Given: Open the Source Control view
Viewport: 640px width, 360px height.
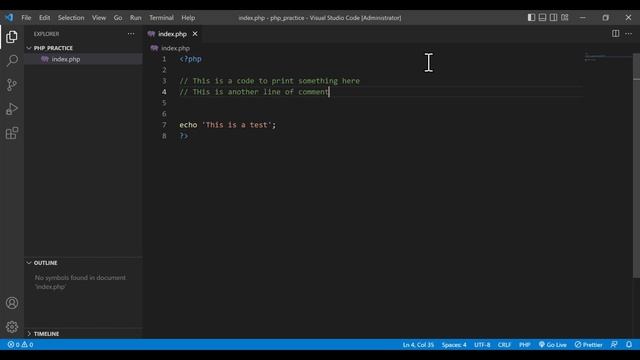Looking at the screenshot, I should pos(12,85).
